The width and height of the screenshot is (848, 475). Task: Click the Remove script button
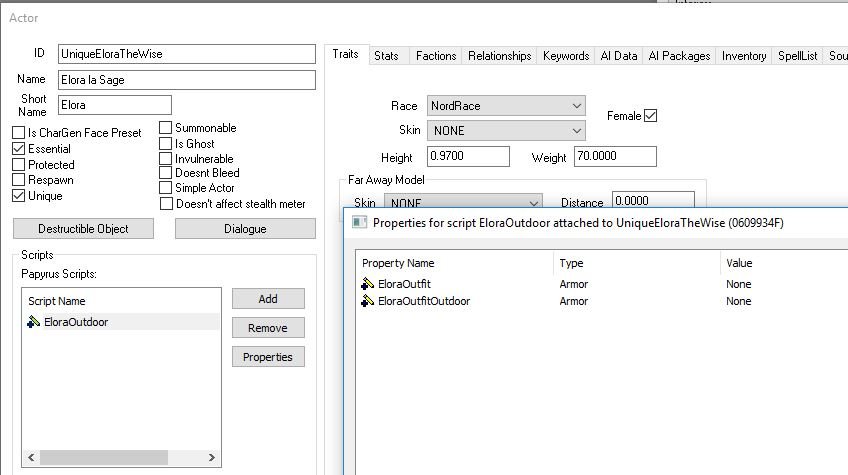[268, 328]
